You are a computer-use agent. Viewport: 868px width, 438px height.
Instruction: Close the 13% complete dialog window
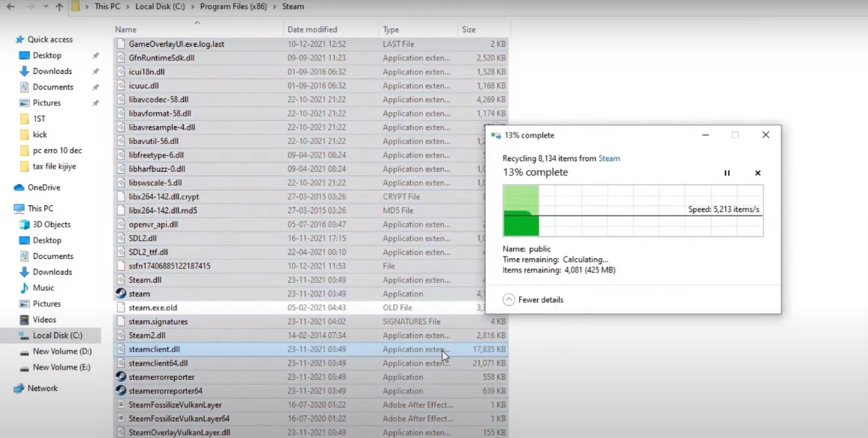766,135
